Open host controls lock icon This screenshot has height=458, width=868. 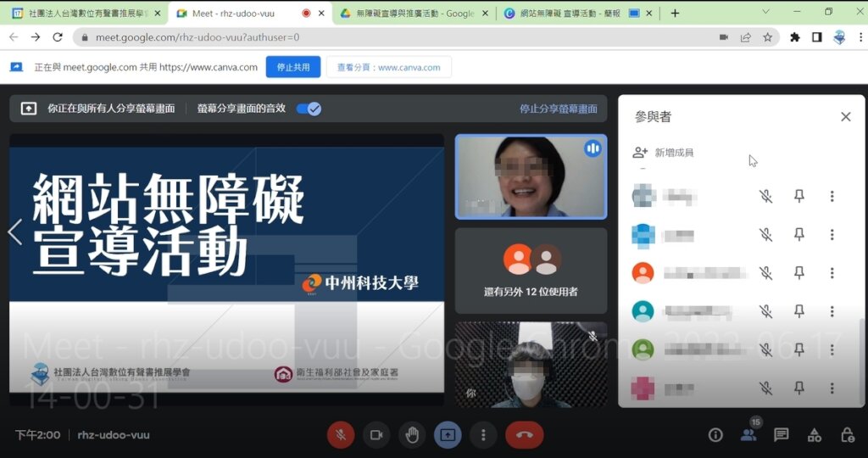coord(848,435)
